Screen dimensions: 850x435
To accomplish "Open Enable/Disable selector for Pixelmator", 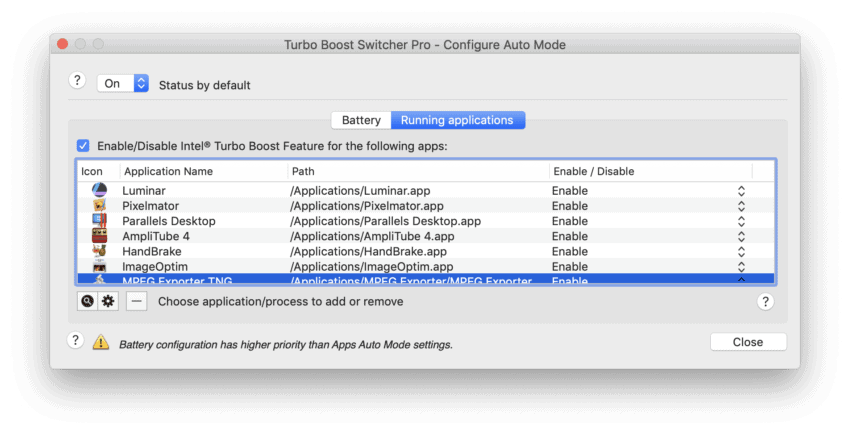I will click(x=741, y=206).
